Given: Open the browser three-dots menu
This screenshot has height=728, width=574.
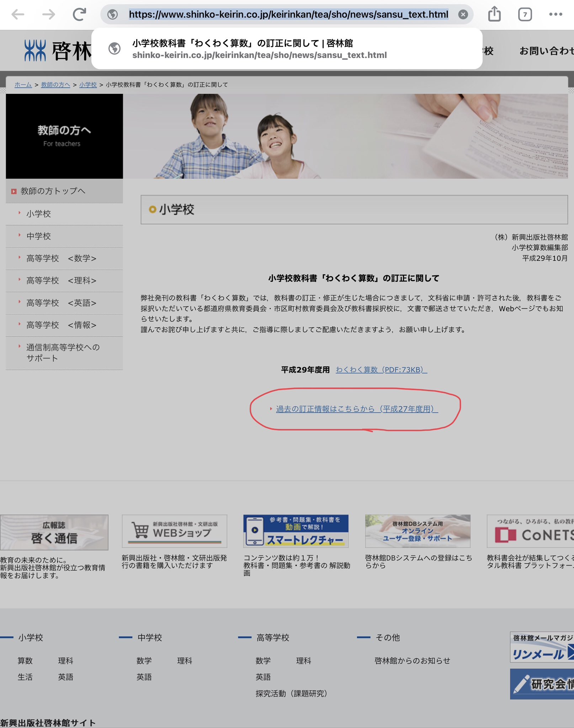Looking at the screenshot, I should (x=556, y=14).
